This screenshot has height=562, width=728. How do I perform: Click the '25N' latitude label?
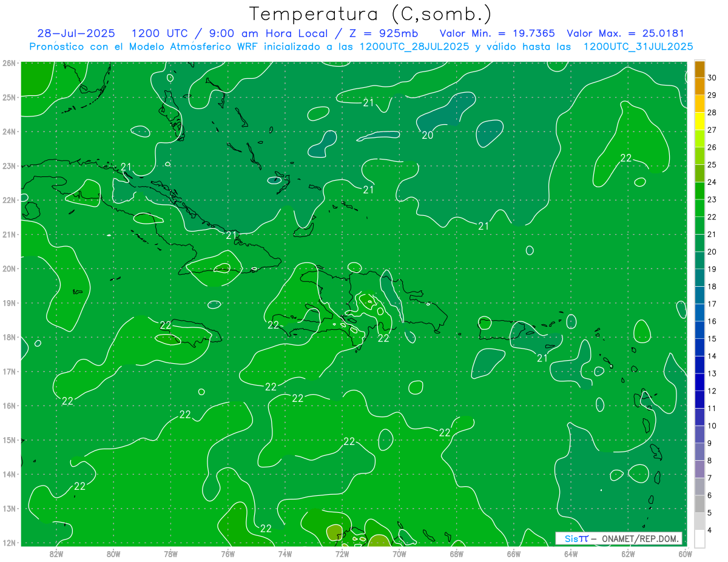(x=9, y=97)
